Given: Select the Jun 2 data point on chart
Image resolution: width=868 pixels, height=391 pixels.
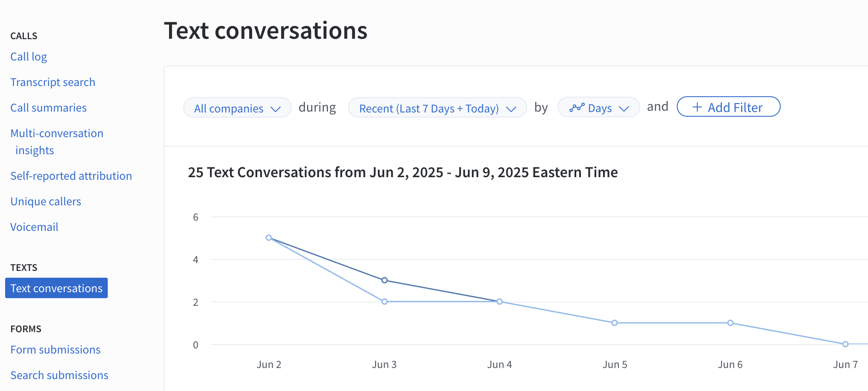Looking at the screenshot, I should (269, 237).
